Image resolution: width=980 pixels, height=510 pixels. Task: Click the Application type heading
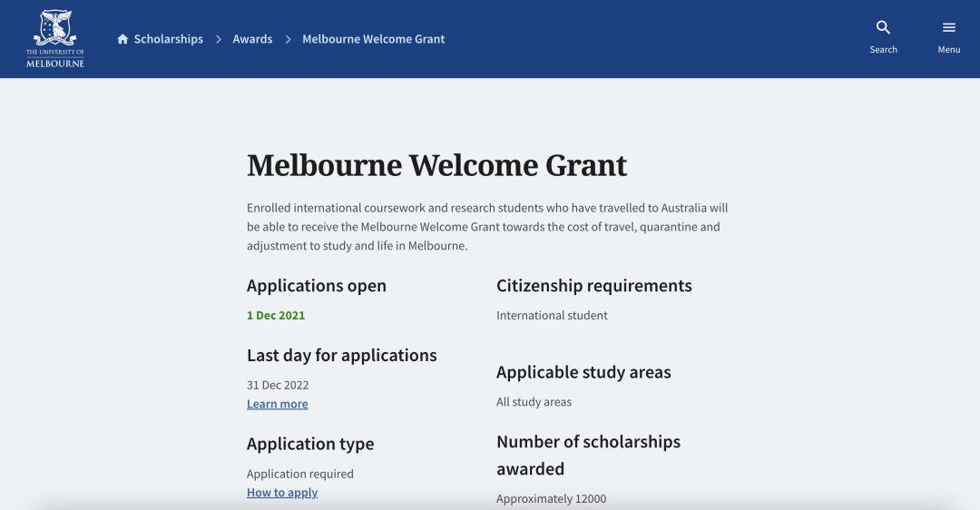[310, 444]
